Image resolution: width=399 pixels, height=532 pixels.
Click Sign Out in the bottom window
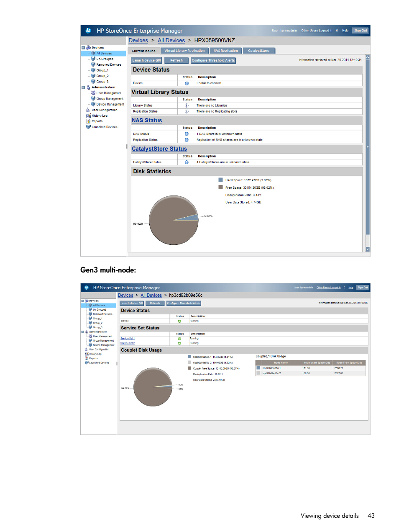[363, 288]
